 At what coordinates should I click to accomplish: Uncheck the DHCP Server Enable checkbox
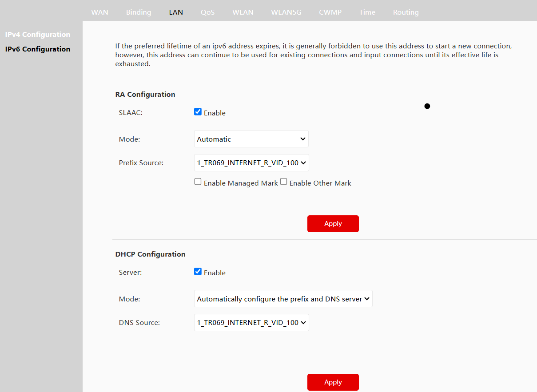(198, 272)
